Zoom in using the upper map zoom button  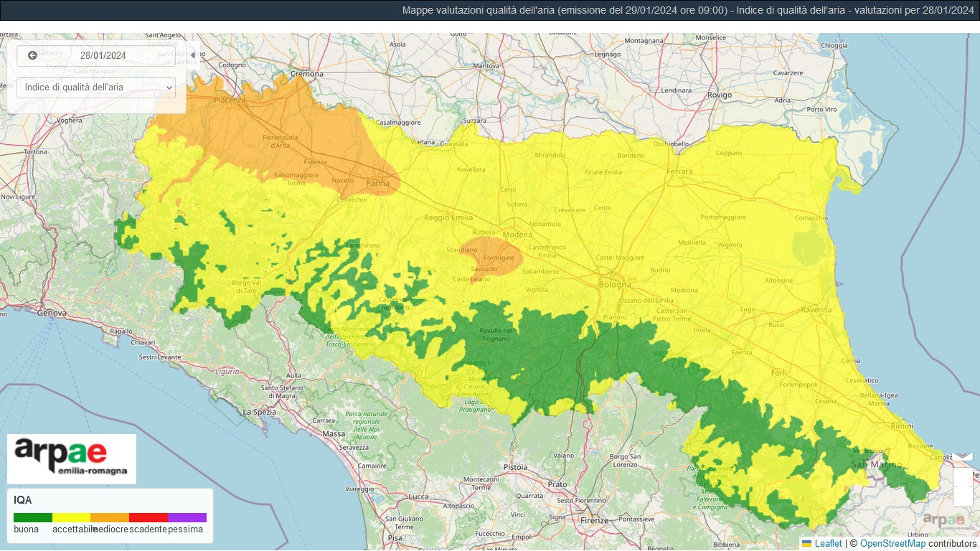(963, 478)
